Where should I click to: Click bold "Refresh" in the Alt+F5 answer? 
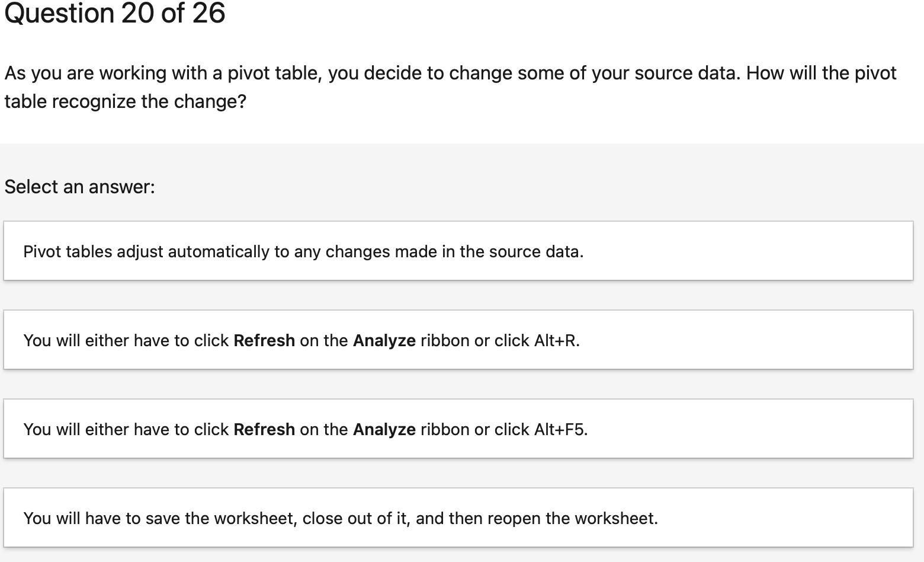(264, 429)
